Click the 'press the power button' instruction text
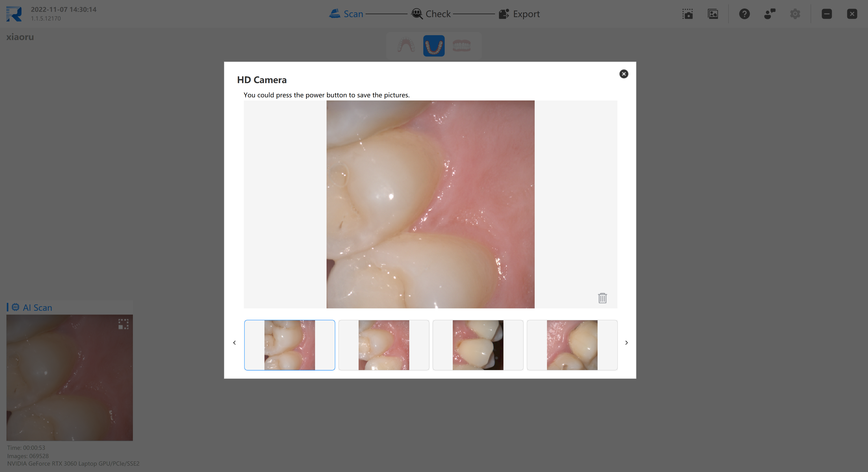Image resolution: width=868 pixels, height=472 pixels. point(326,95)
